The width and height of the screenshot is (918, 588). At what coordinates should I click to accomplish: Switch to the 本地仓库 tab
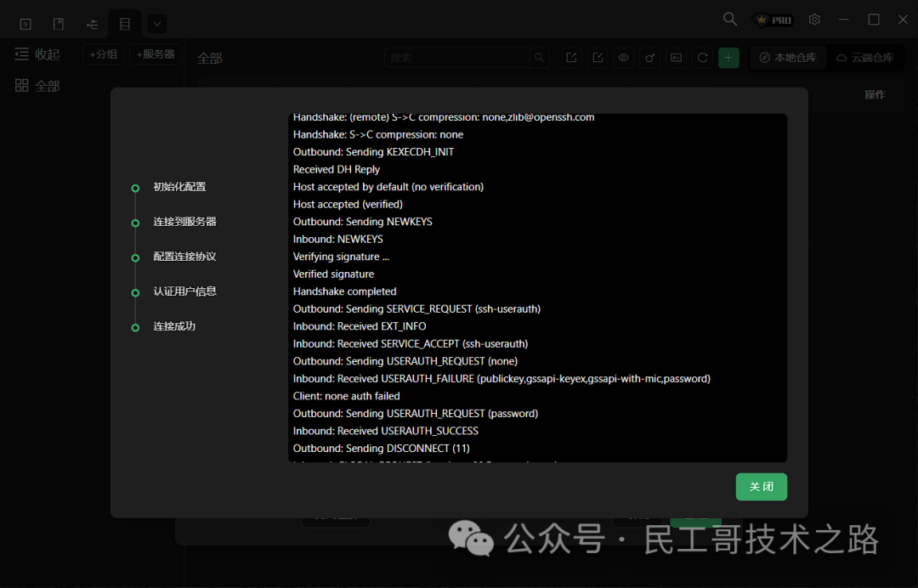point(788,57)
